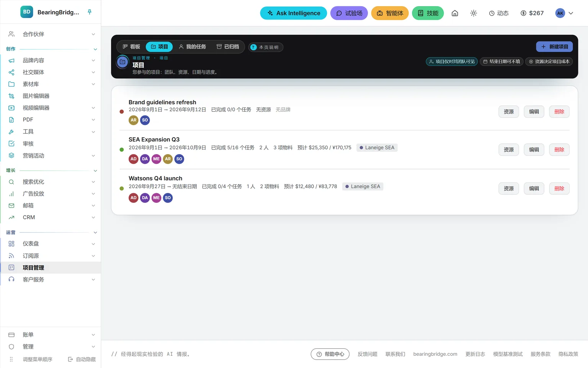
Task: Expand the 管理 submenu chevron
Action: click(x=93, y=347)
